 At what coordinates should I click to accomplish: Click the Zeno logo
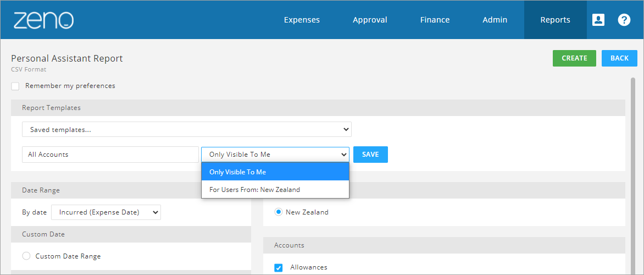(x=43, y=20)
